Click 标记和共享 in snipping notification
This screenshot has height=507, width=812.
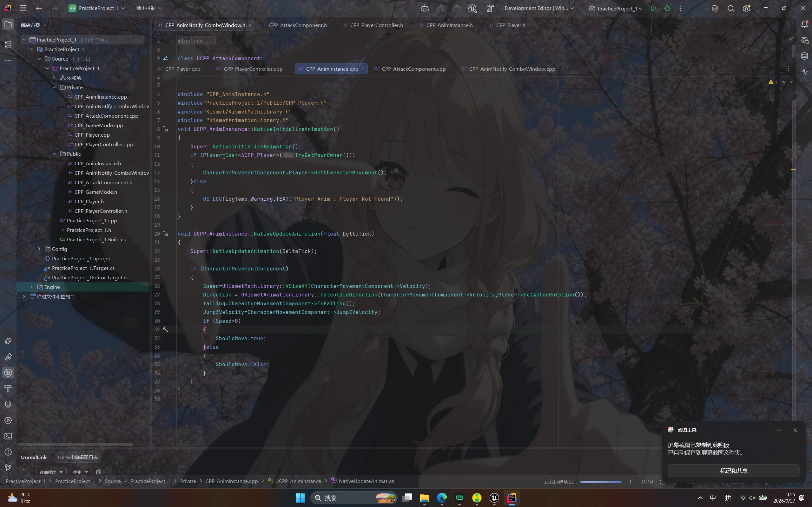click(x=734, y=471)
